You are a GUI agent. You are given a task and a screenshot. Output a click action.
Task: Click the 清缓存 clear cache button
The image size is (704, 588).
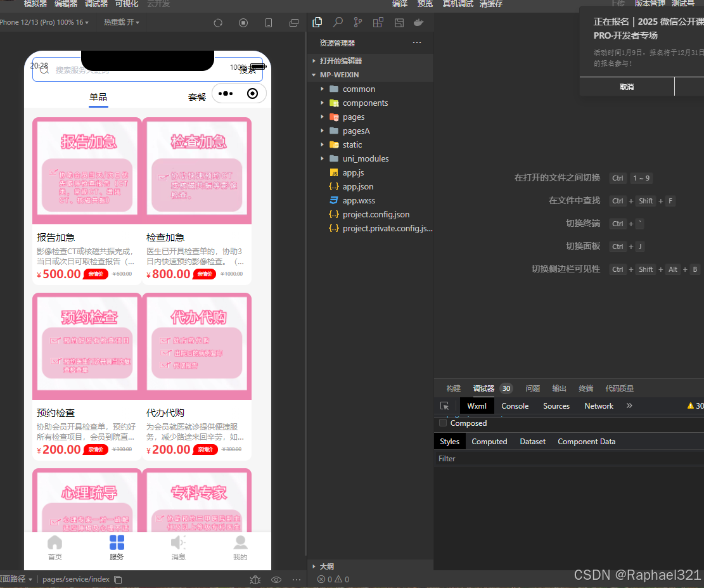tap(490, 4)
